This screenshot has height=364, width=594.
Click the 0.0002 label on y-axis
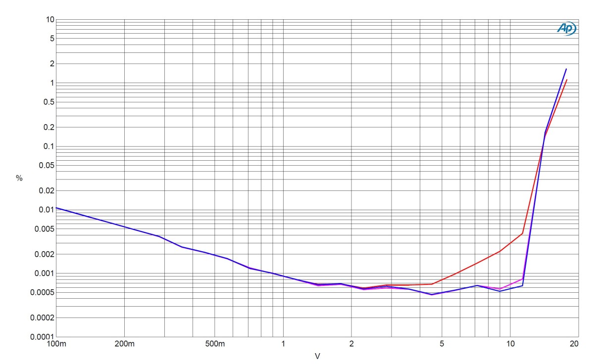(x=42, y=318)
